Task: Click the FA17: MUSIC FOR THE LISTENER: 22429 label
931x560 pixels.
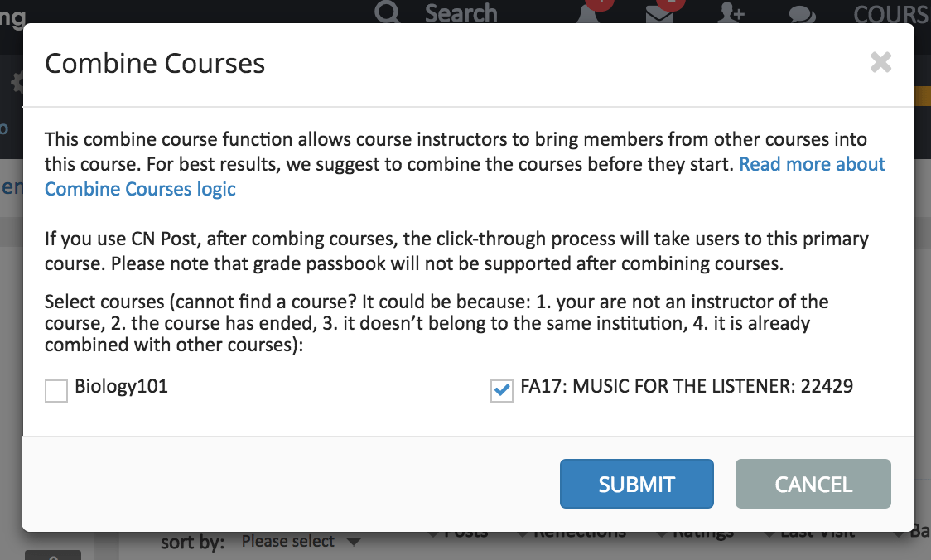Action: pos(687,386)
